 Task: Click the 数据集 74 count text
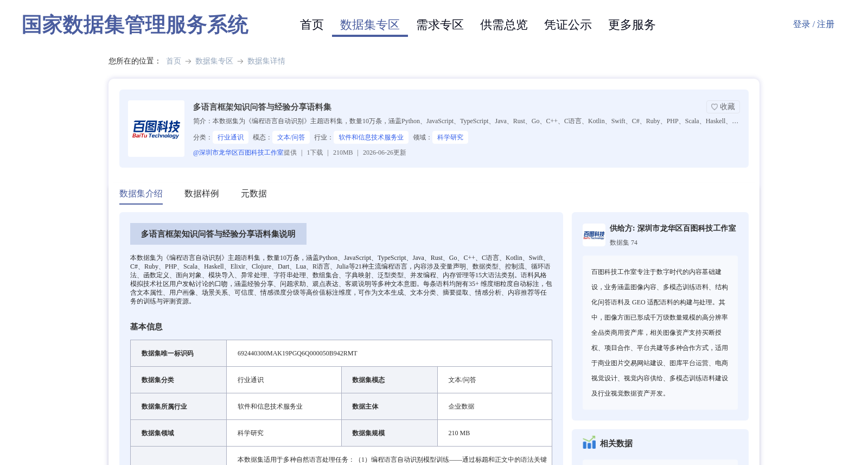(623, 243)
